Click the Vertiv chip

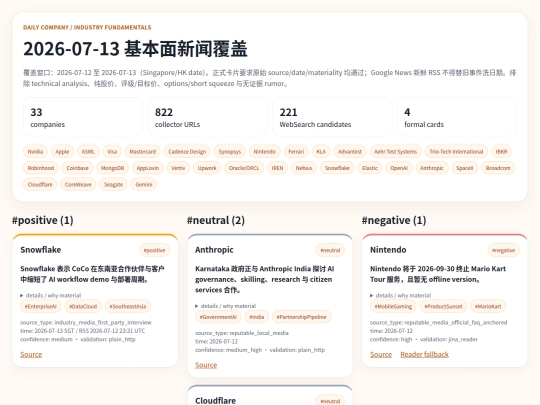pos(178,168)
